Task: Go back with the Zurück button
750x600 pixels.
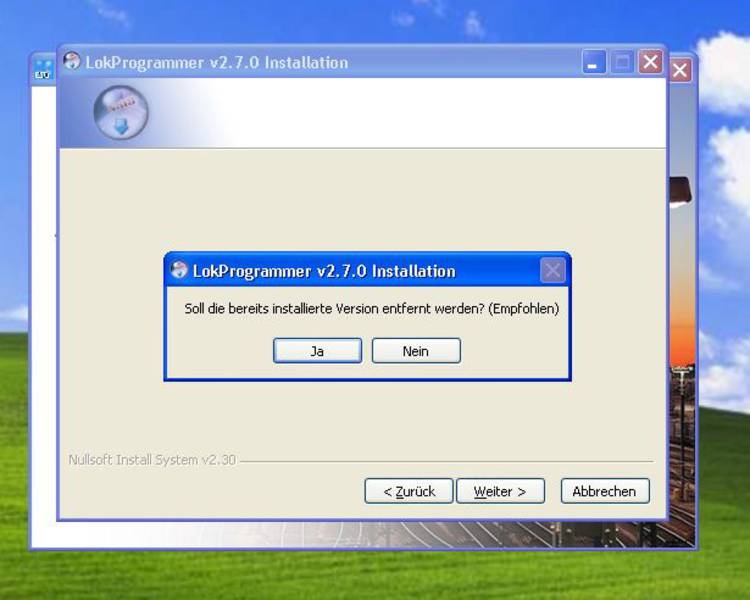Action: point(409,491)
